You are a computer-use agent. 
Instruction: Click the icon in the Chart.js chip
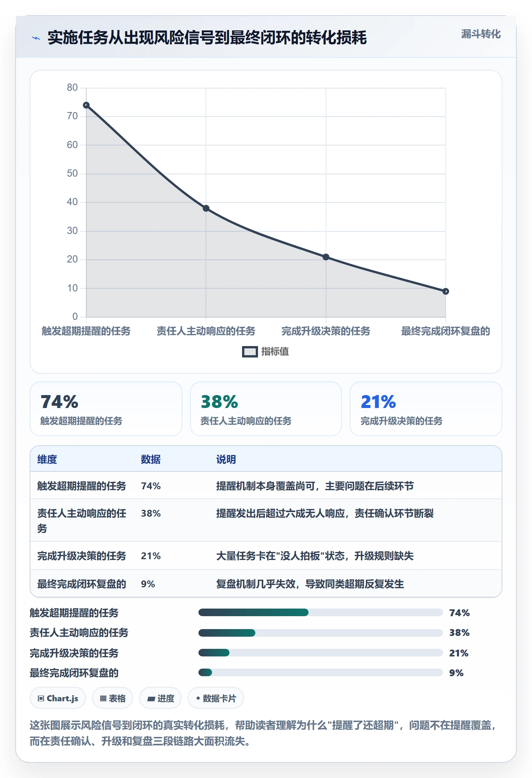[41, 699]
